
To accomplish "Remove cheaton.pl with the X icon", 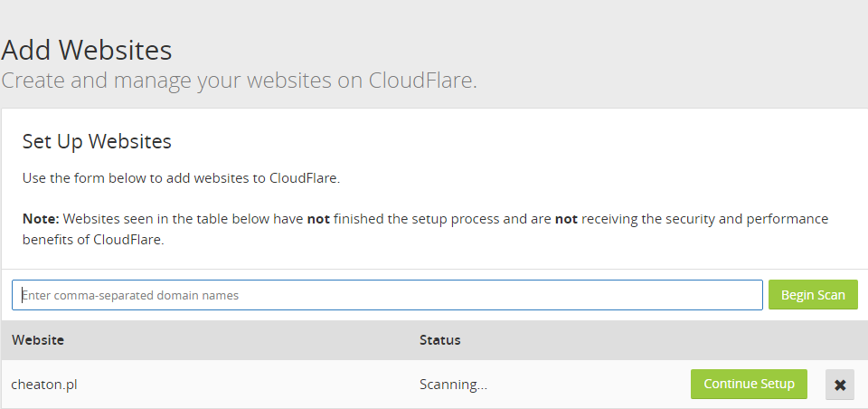I will [x=839, y=385].
